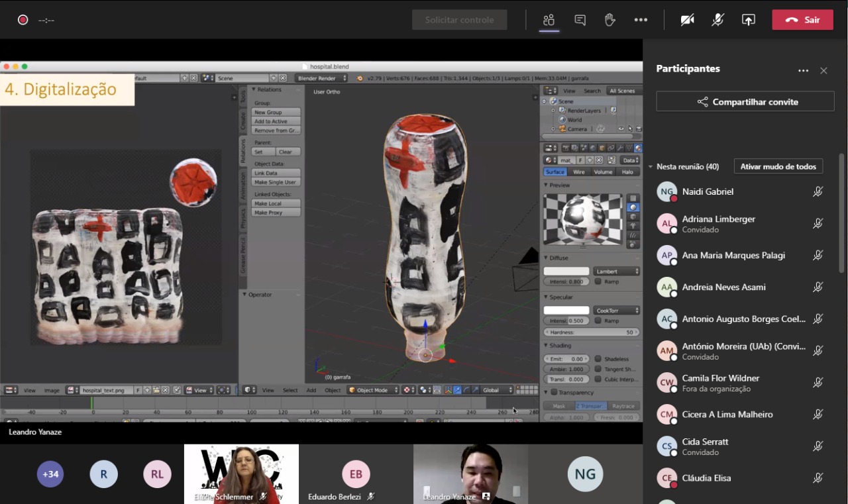Click the RL avatar in the bottom strip
848x504 pixels.
tap(157, 474)
